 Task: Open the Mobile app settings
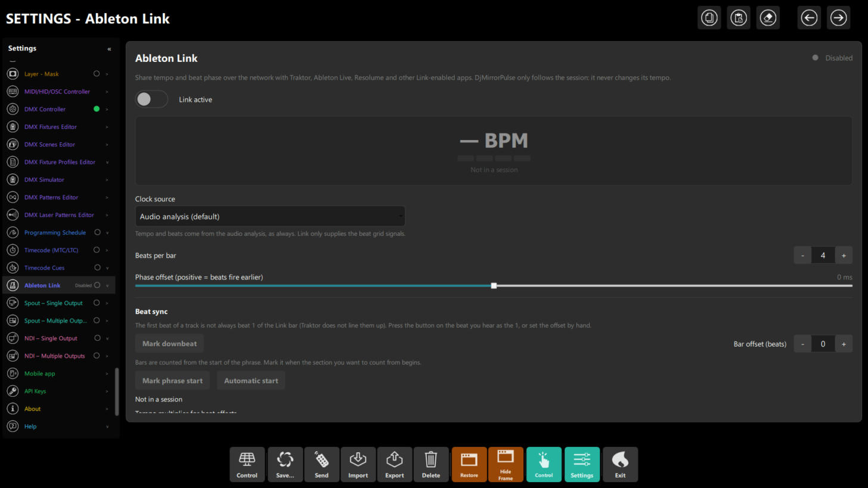pos(58,374)
